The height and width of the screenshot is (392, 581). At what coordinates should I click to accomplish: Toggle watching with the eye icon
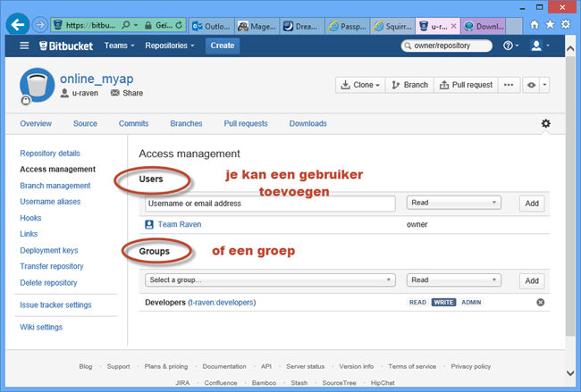(531, 85)
